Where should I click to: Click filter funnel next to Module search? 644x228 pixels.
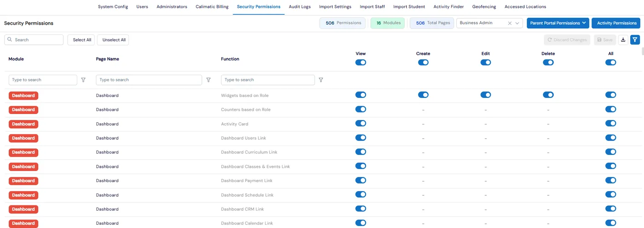[83, 80]
